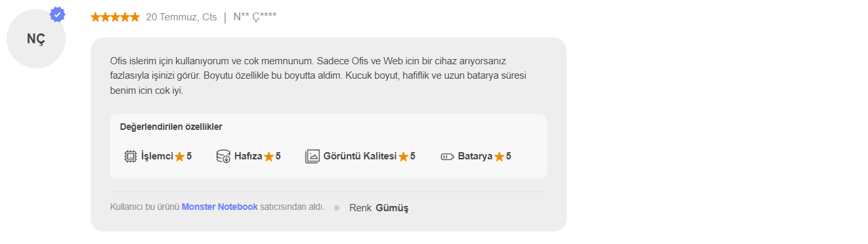
Task: Click the NÇ reviewer avatar circle
Action: pos(36,39)
